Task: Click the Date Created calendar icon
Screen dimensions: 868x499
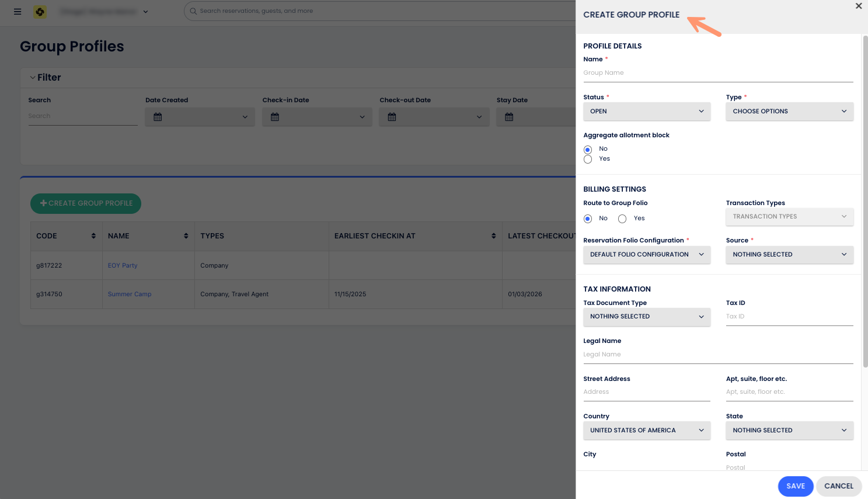Action: tap(158, 117)
